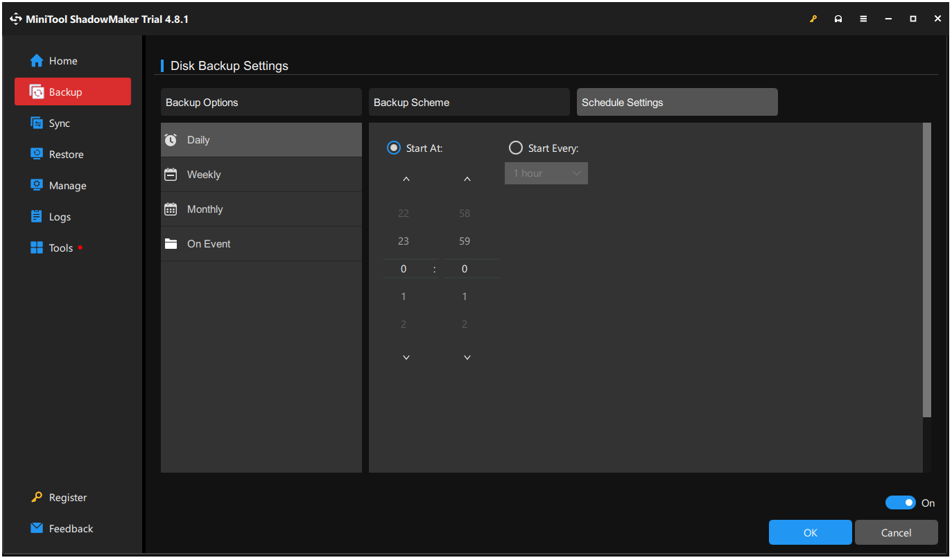Viewport: 952px width, 560px height.
Task: Click the MiniTool ShadowMaker logo icon
Action: click(x=16, y=19)
